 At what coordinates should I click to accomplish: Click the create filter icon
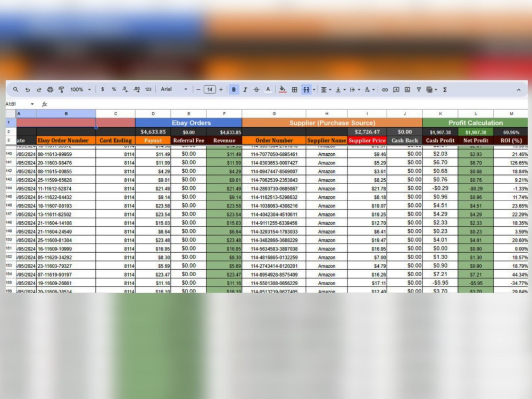(x=419, y=89)
